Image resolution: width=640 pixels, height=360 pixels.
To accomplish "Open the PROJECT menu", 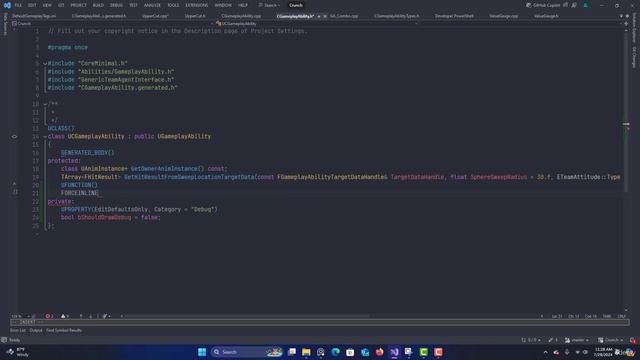I will tap(78, 5).
